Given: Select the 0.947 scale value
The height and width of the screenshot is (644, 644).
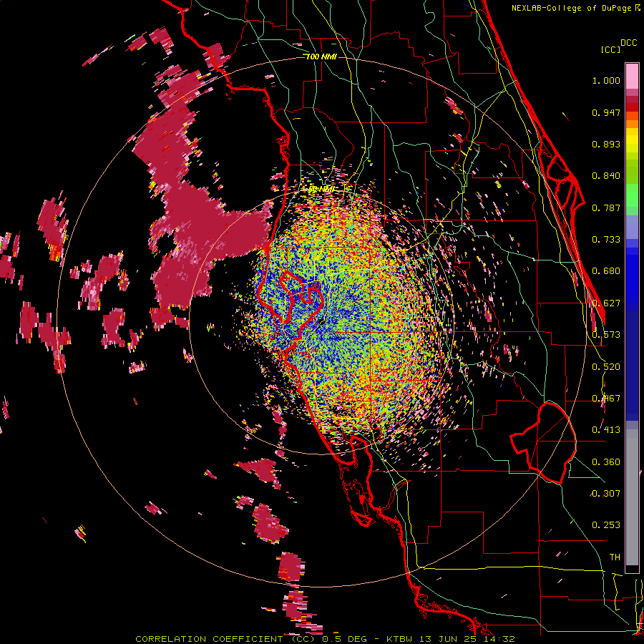Looking at the screenshot, I should point(606,112).
